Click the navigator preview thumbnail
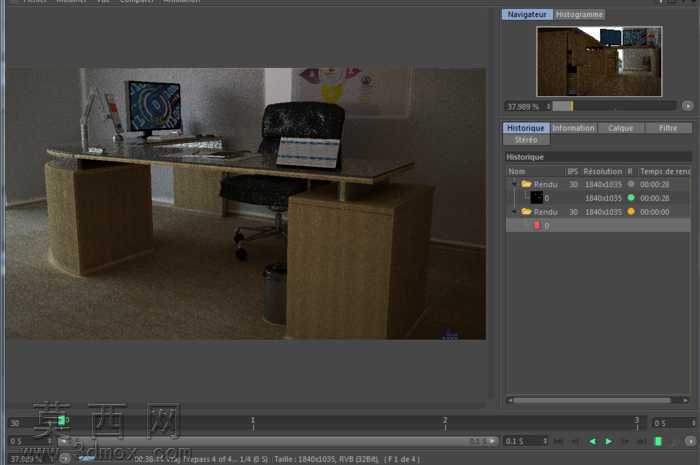700x465 pixels. pos(599,61)
